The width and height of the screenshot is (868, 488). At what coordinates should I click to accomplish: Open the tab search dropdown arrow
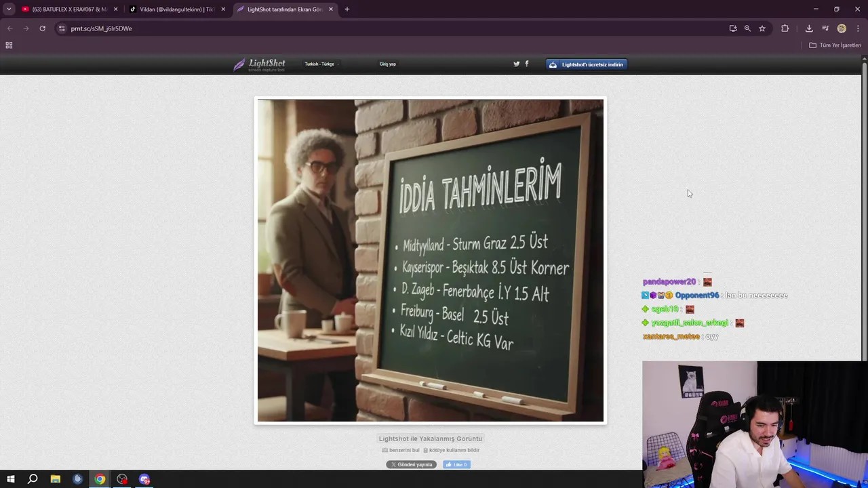[9, 9]
